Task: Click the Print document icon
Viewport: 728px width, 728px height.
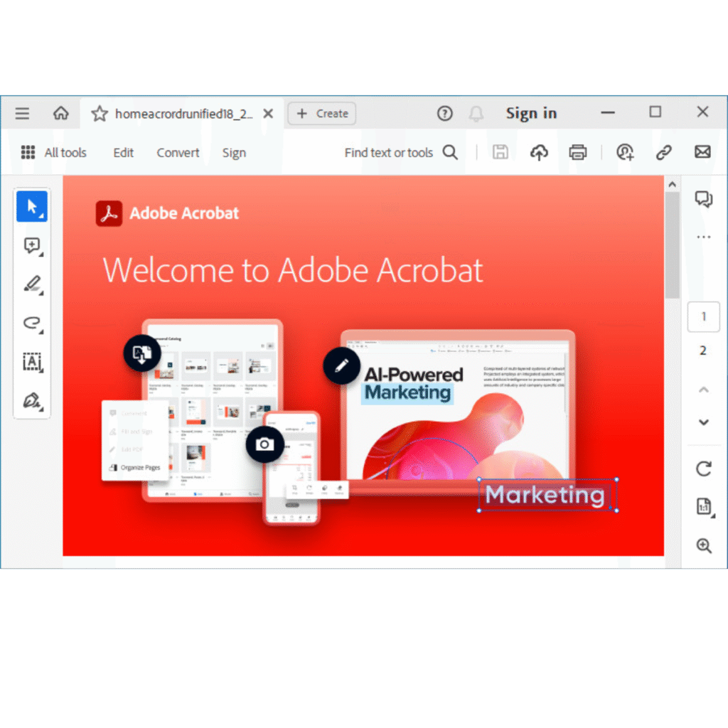Action: (578, 152)
